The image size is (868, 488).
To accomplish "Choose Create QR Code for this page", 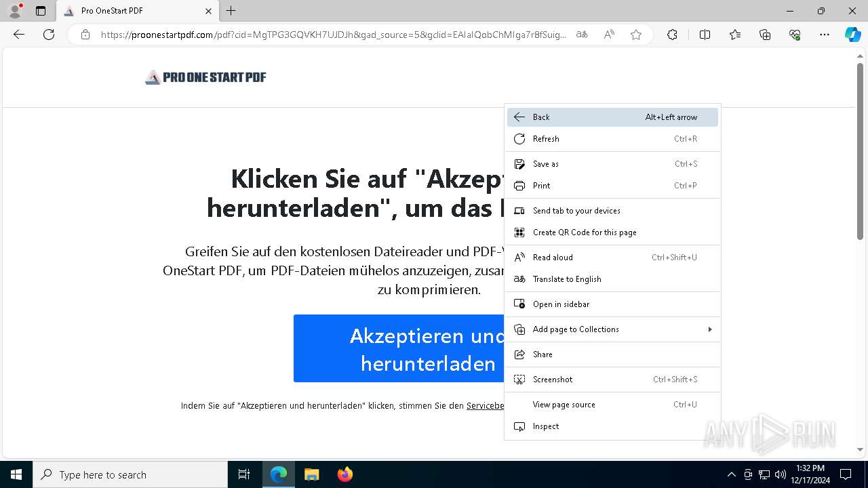I will point(612,232).
